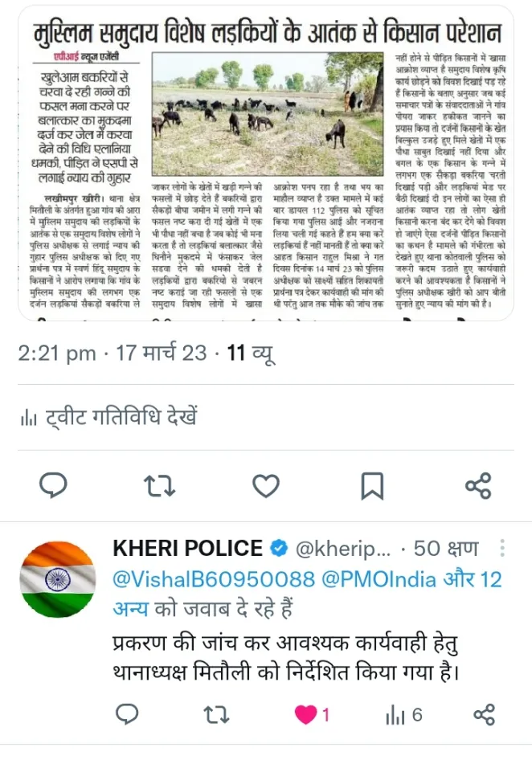This screenshot has height=768, width=532.
Task: View analytics showing 6 views on reply
Action: click(403, 715)
